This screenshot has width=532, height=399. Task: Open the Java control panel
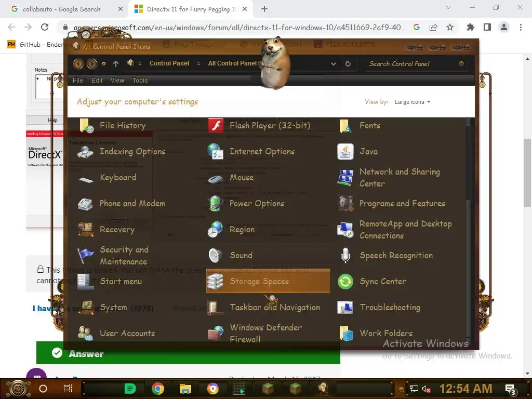click(358, 152)
